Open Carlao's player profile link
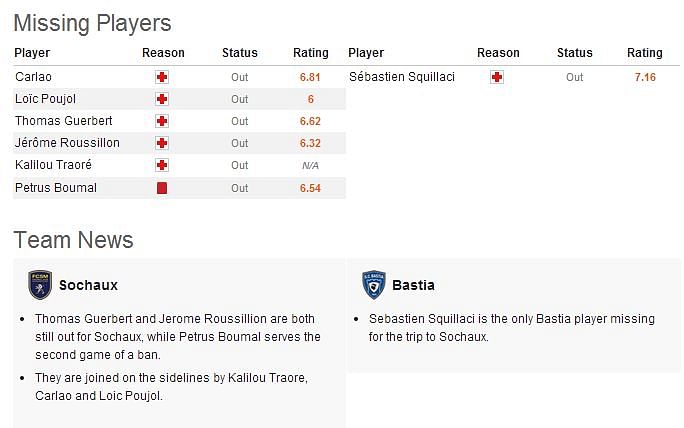The width and height of the screenshot is (684, 428). click(x=33, y=77)
